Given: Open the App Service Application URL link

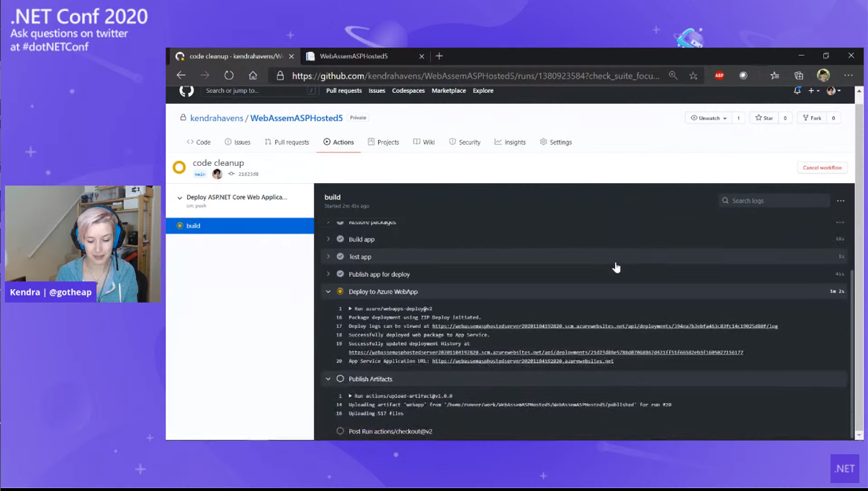Looking at the screenshot, I should click(522, 361).
